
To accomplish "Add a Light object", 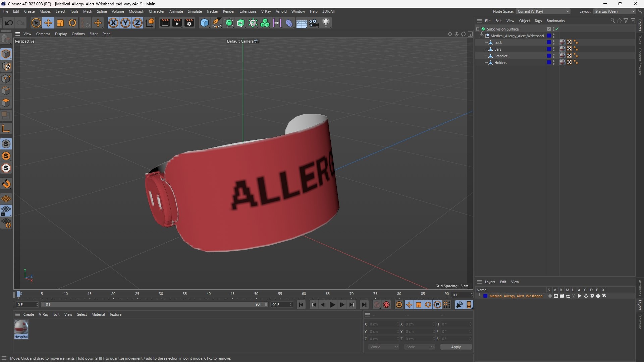I will pos(326,23).
